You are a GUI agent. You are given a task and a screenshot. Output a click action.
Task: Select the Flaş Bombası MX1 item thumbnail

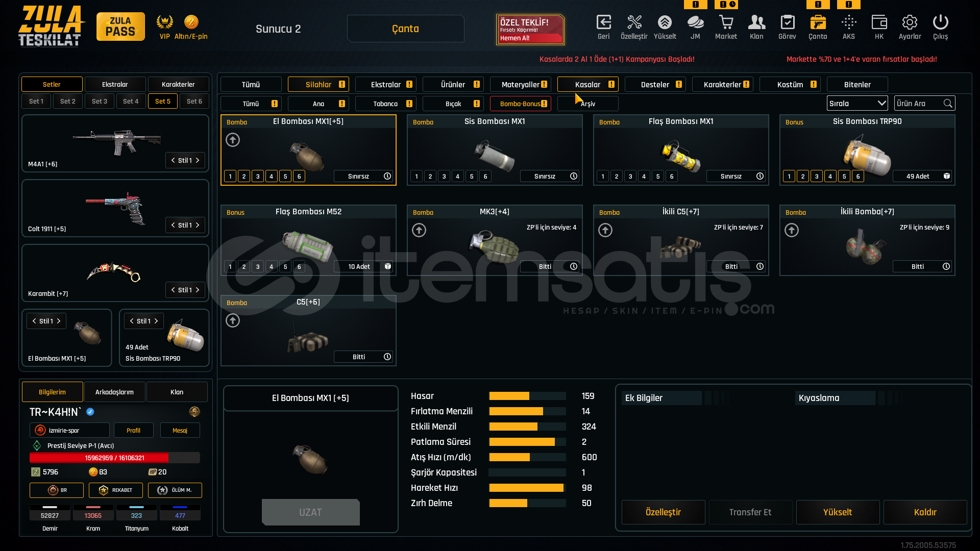coord(680,156)
